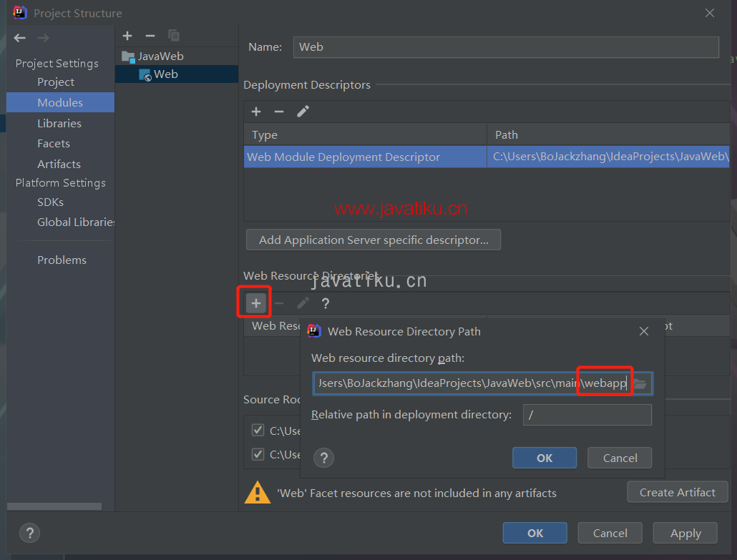Open the Libraries settings page
737x560 pixels.
pyautogui.click(x=60, y=123)
